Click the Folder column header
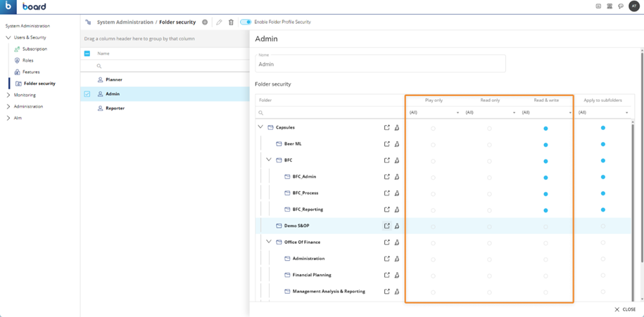This screenshot has width=644, height=317. [265, 100]
